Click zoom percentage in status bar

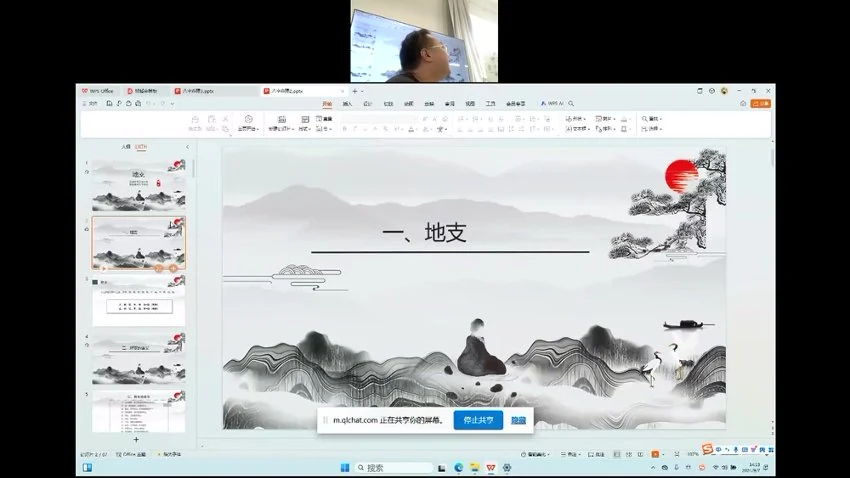click(692, 454)
